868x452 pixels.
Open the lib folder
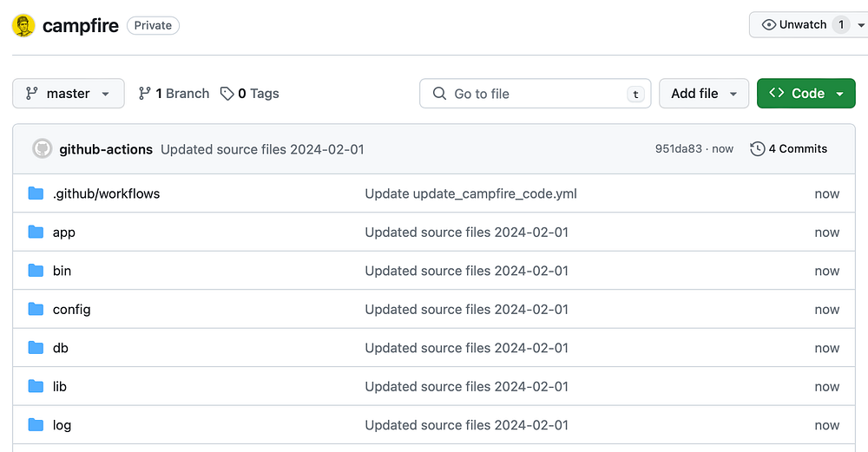click(x=60, y=387)
